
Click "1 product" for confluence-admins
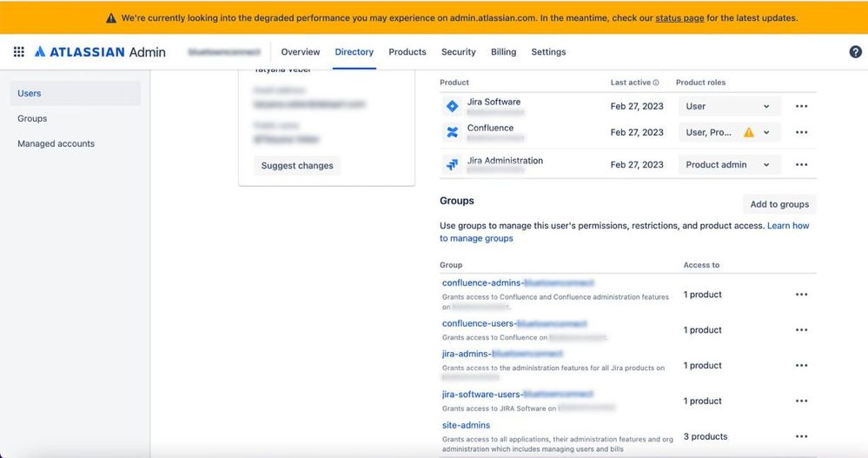[x=703, y=295]
